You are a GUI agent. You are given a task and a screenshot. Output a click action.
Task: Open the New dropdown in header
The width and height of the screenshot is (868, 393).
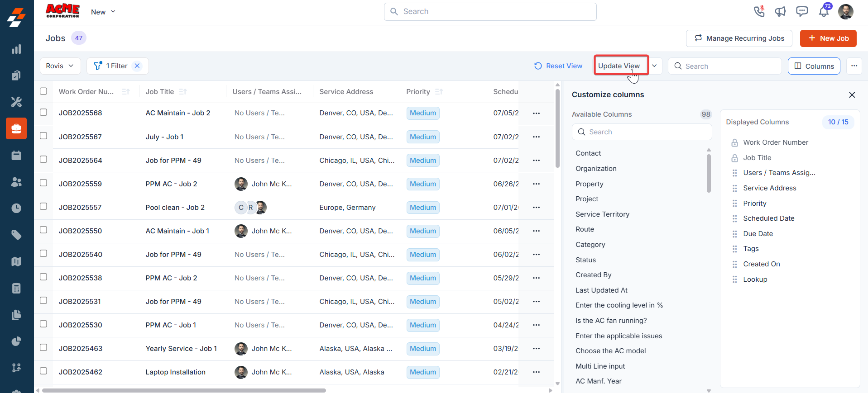pos(103,12)
